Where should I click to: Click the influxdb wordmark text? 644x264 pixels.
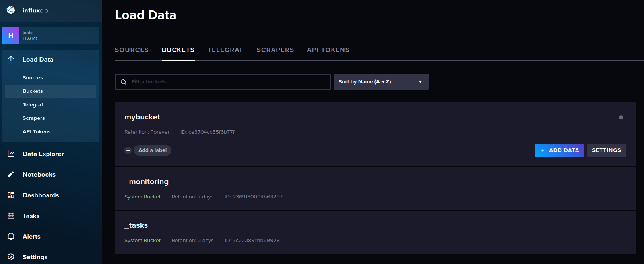[36, 10]
